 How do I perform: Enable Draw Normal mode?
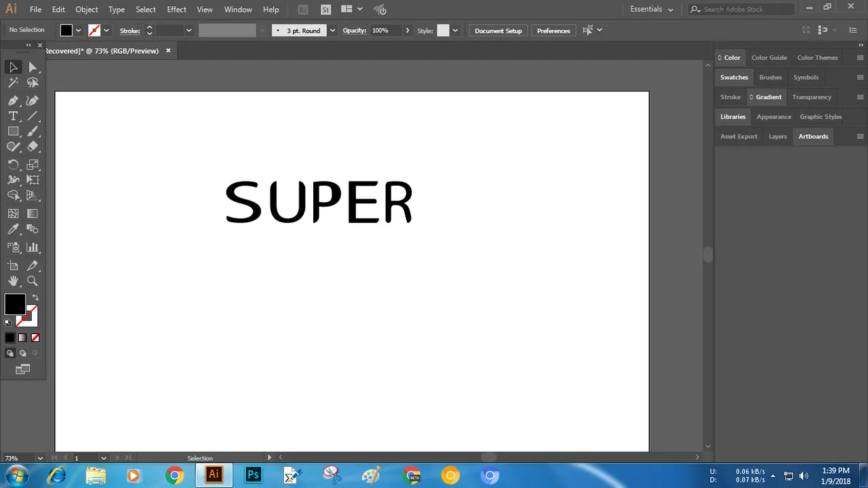[x=9, y=353]
